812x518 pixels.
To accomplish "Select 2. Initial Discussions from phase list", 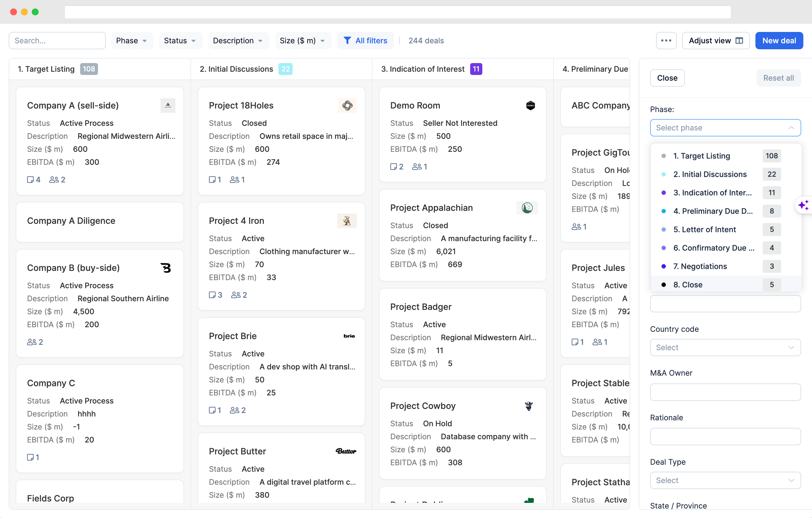I will coord(710,174).
